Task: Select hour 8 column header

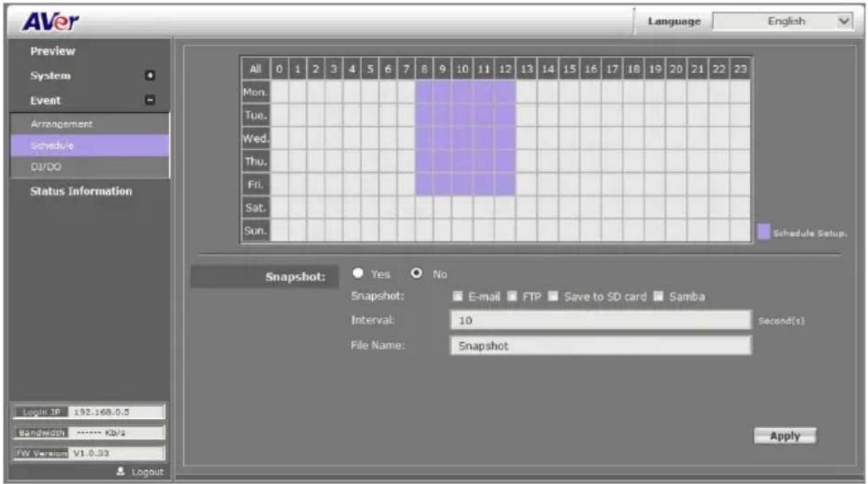Action: [x=424, y=69]
